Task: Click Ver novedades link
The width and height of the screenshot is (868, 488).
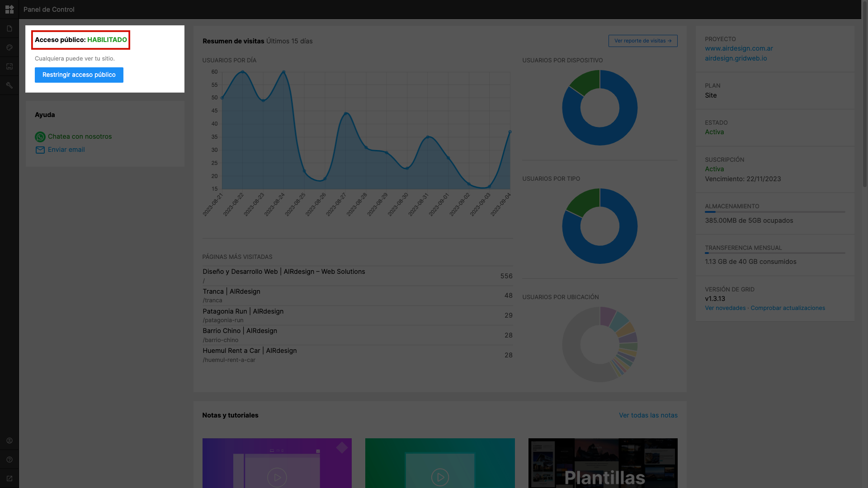Action: 725,308
